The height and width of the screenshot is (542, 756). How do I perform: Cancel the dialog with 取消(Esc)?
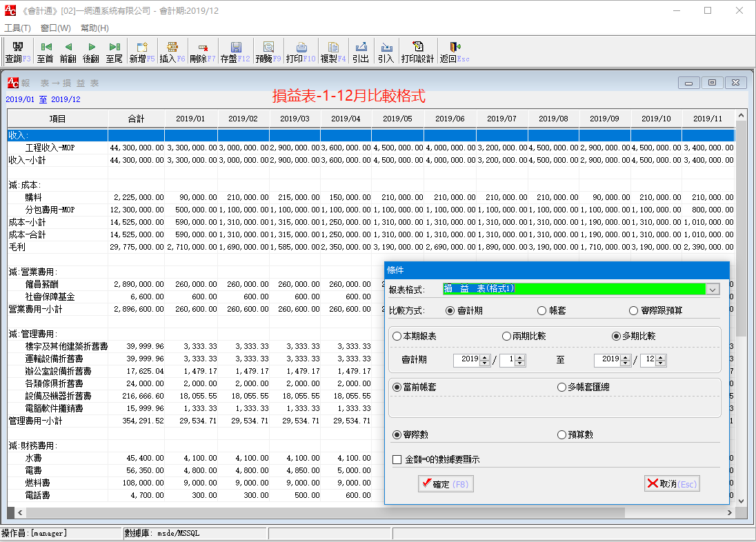671,483
